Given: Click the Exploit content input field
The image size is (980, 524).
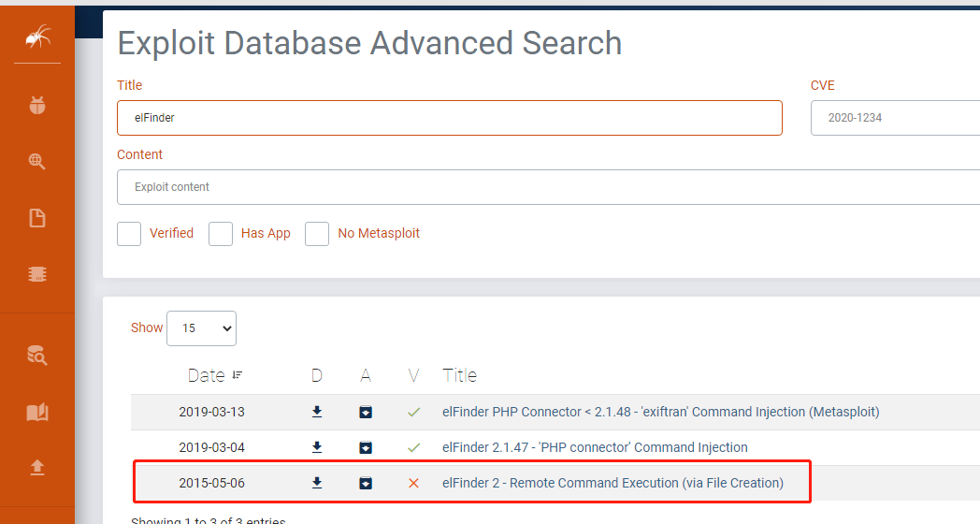Looking at the screenshot, I should coord(549,187).
